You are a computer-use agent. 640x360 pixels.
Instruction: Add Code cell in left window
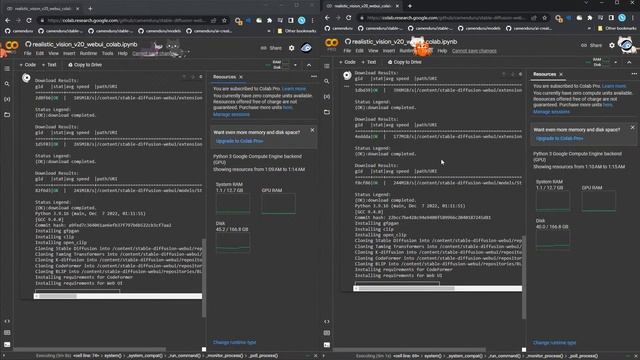tap(28, 65)
